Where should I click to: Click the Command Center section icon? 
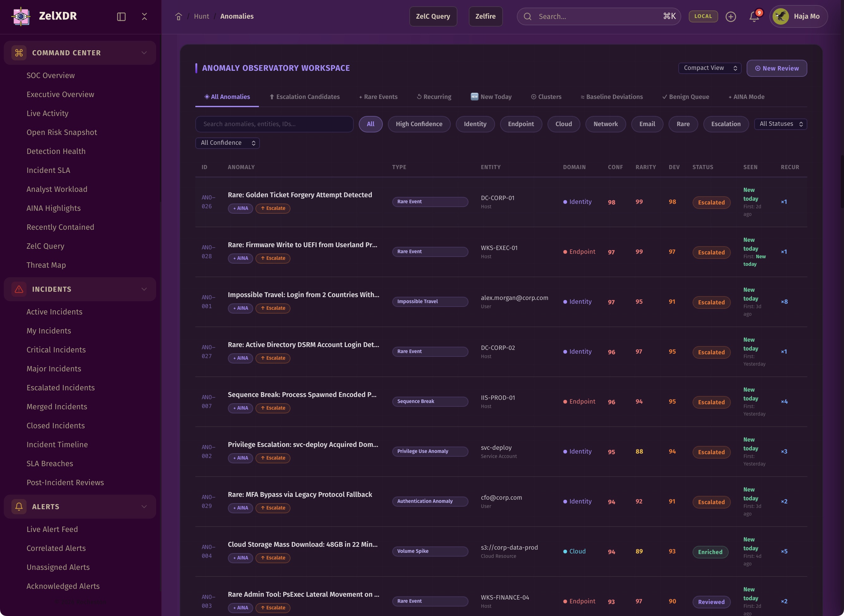19,52
